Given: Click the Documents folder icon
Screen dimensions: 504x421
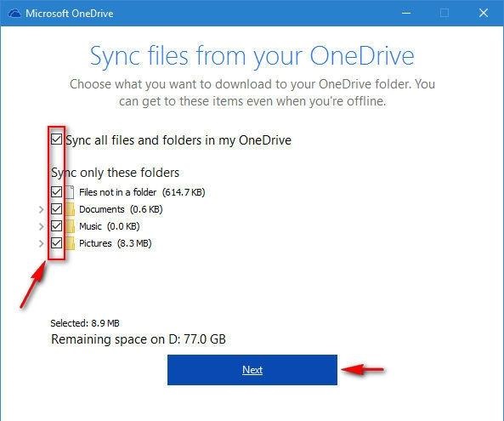Looking at the screenshot, I should [71, 209].
